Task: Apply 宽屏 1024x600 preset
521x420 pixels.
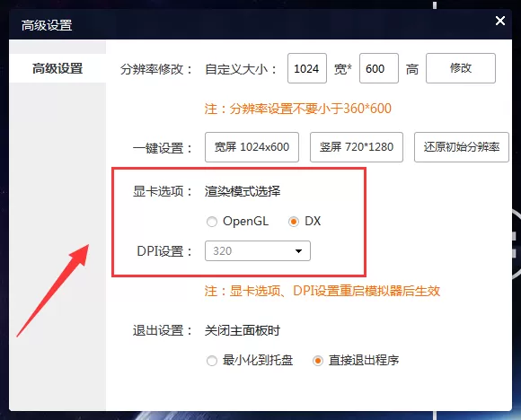Action: 252,147
